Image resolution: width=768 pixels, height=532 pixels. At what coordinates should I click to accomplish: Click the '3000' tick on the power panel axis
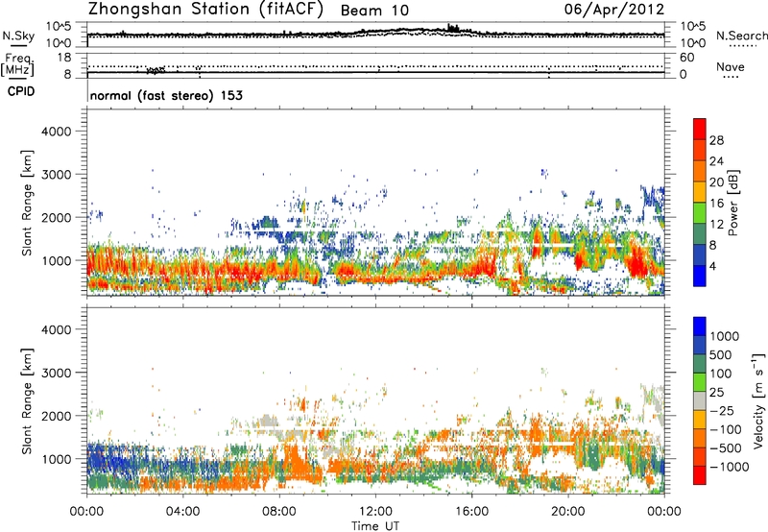[56, 175]
